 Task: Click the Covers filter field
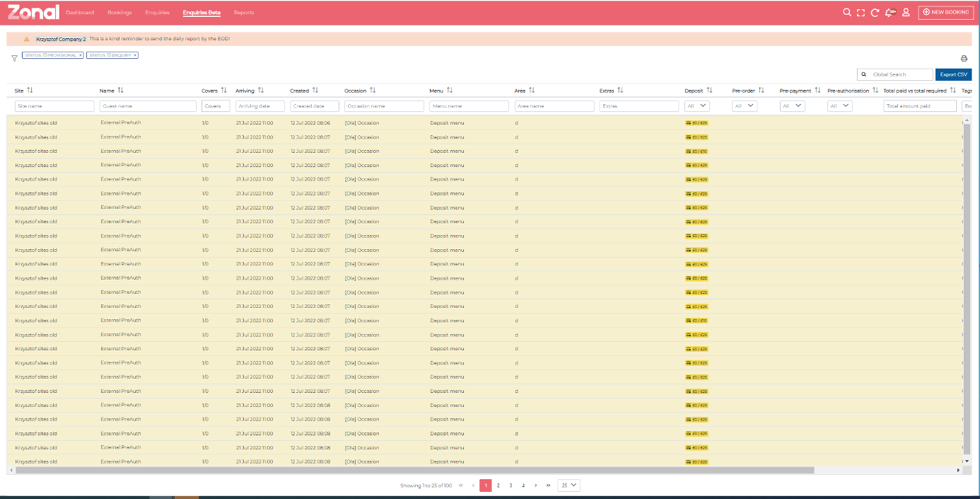click(216, 106)
